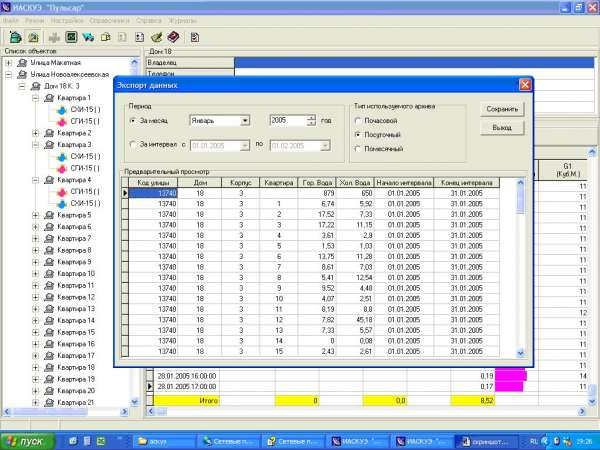Image resolution: width=600 pixels, height=450 pixels.
Task: Collapse the Квартира 1 tree node
Action: 36,98
